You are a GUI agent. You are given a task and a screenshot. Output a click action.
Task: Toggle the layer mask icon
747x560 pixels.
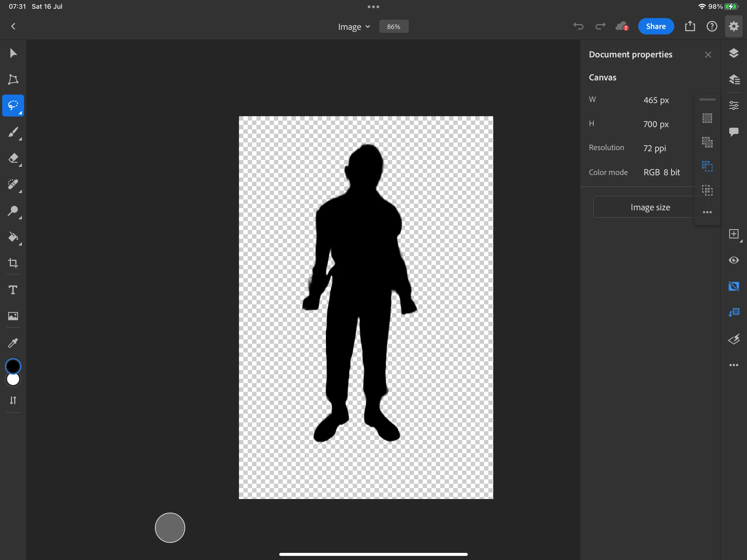734,286
